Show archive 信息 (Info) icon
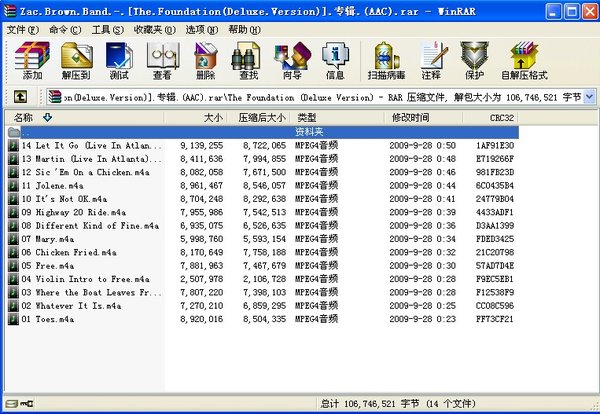 (335, 61)
